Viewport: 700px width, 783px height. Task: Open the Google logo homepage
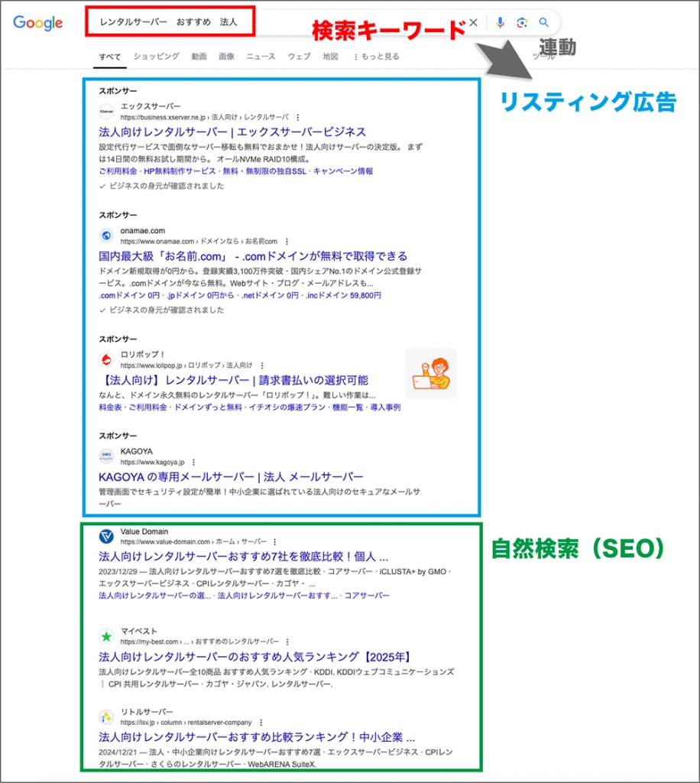click(38, 22)
